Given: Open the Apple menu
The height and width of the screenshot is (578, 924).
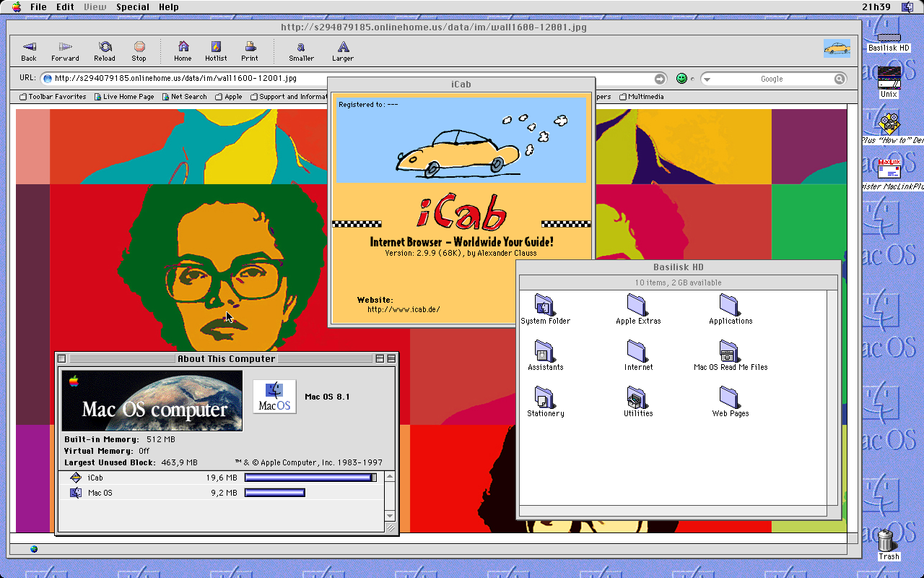Looking at the screenshot, I should click(x=16, y=7).
